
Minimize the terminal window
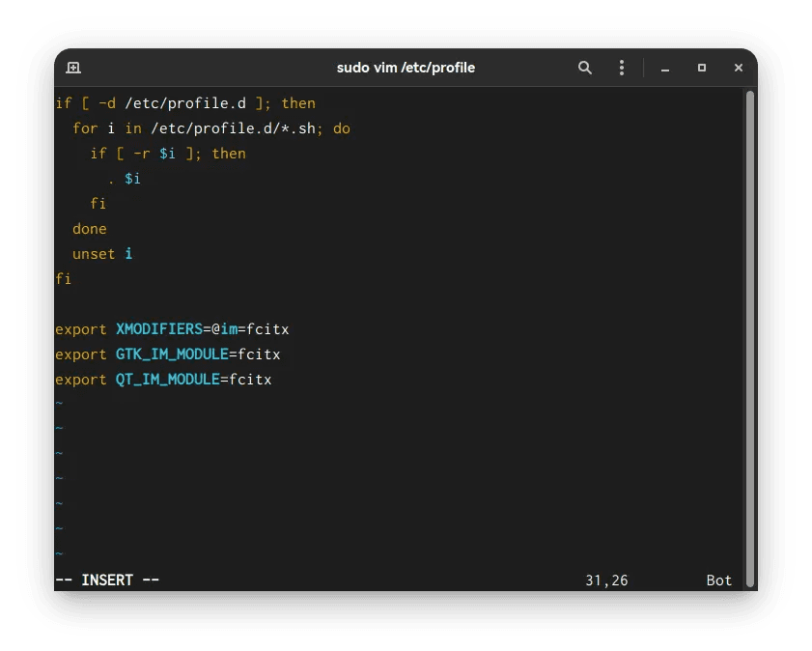[665, 69]
